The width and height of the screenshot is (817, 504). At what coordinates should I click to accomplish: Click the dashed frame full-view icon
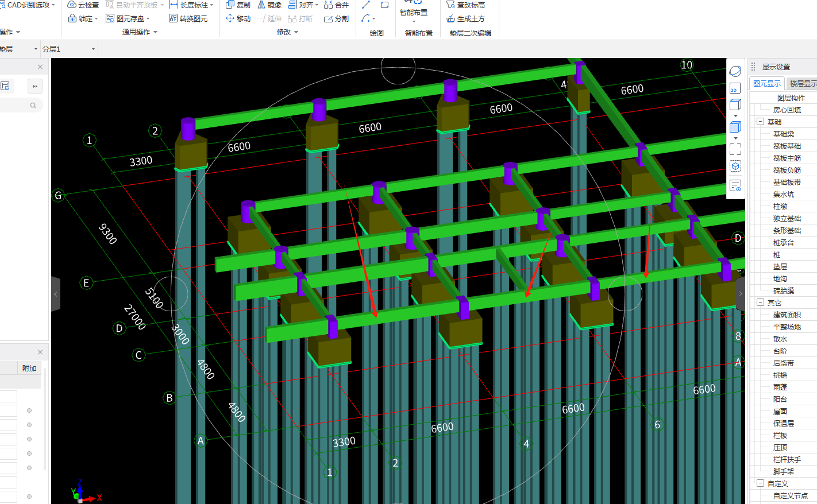point(735,149)
